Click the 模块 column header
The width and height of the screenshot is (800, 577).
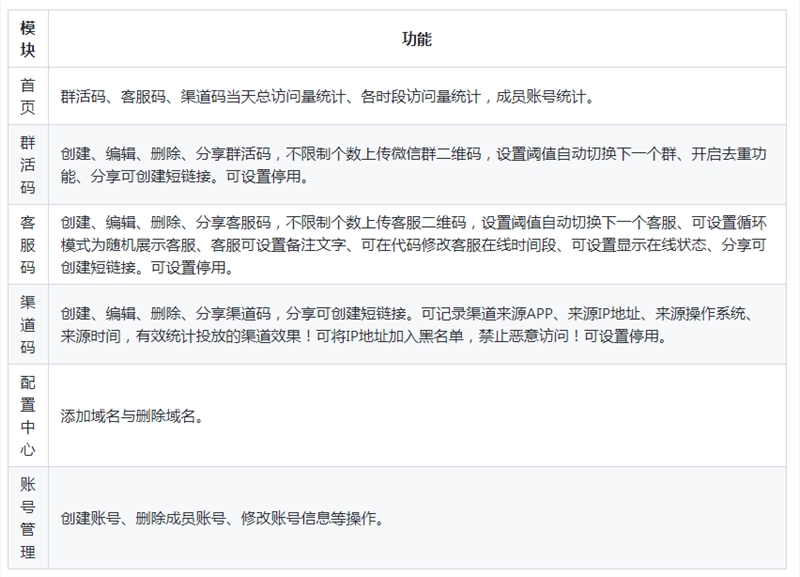(x=27, y=39)
